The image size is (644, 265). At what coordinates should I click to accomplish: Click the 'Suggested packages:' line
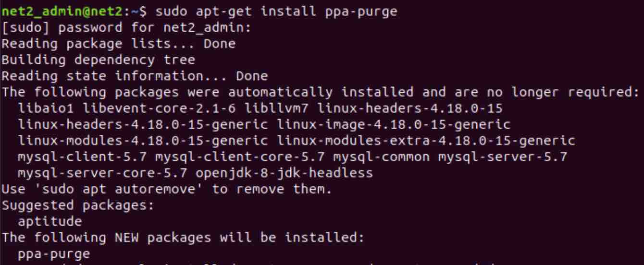[78, 205]
